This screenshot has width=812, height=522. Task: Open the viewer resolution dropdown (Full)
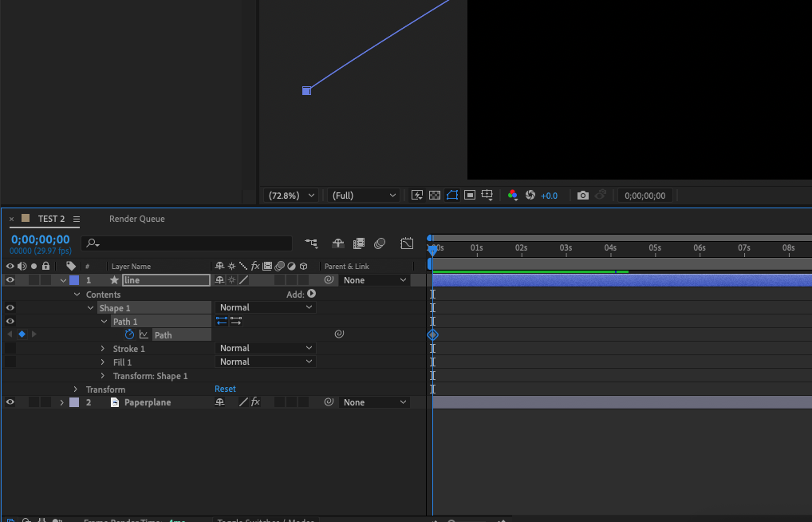(x=364, y=196)
